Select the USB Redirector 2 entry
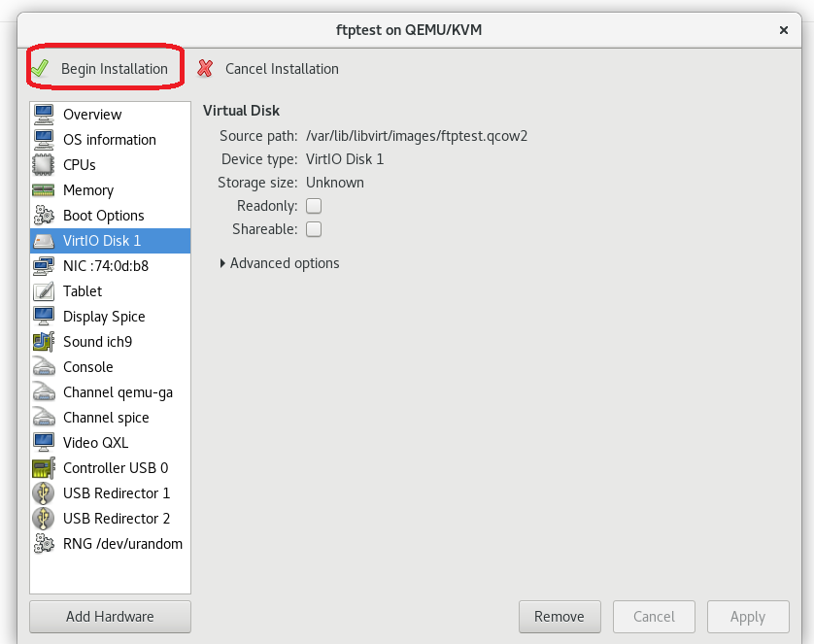The width and height of the screenshot is (814, 644). click(x=110, y=519)
